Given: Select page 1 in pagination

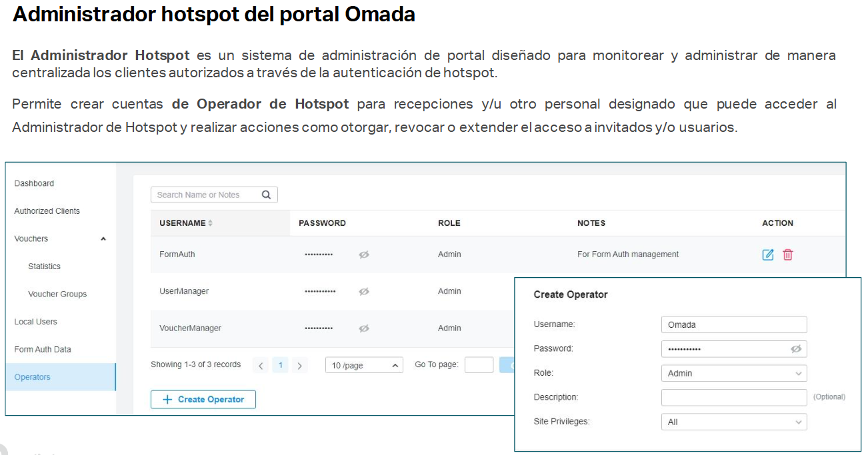Looking at the screenshot, I should click(280, 365).
